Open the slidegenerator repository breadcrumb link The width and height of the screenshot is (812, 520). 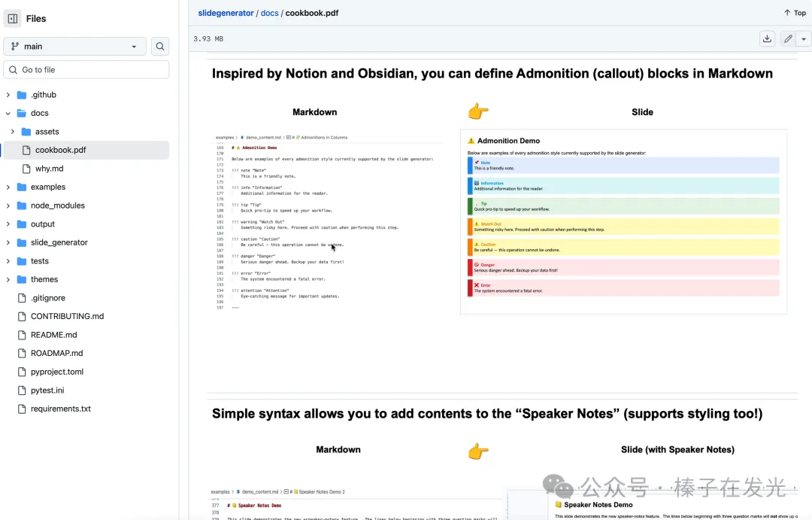pos(226,14)
